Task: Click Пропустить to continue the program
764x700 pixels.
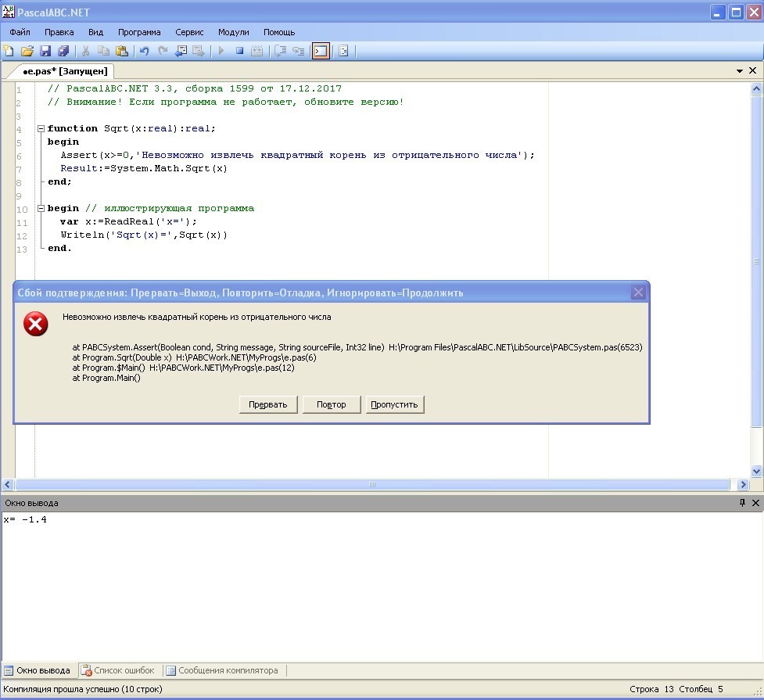Action: tap(395, 404)
